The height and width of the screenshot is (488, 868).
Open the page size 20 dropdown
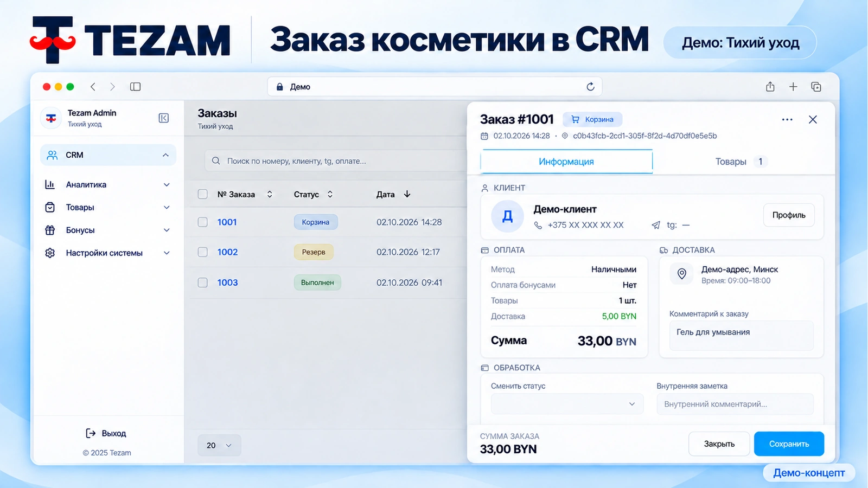(219, 445)
